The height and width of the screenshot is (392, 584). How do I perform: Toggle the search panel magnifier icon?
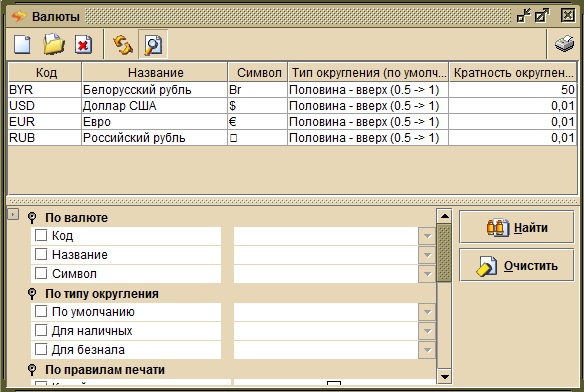pos(153,45)
